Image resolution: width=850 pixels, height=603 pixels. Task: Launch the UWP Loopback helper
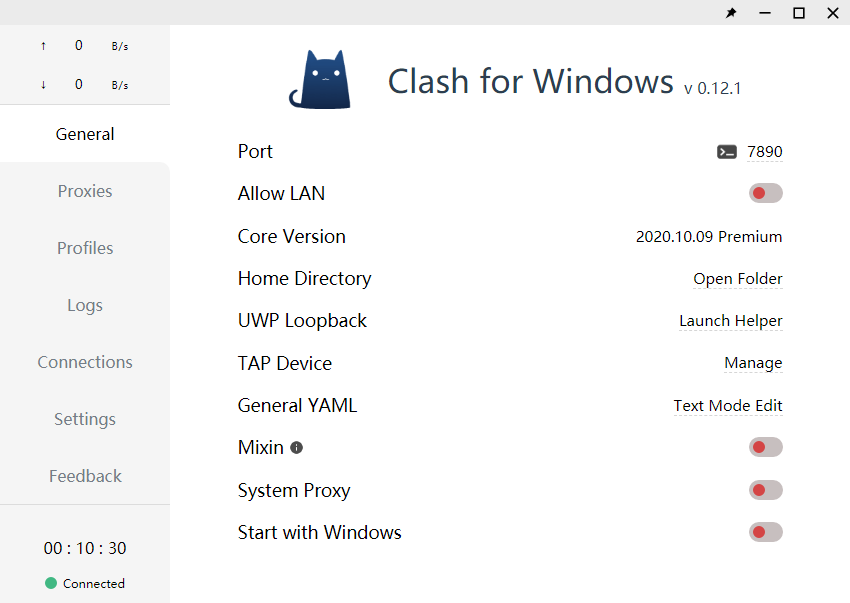730,320
